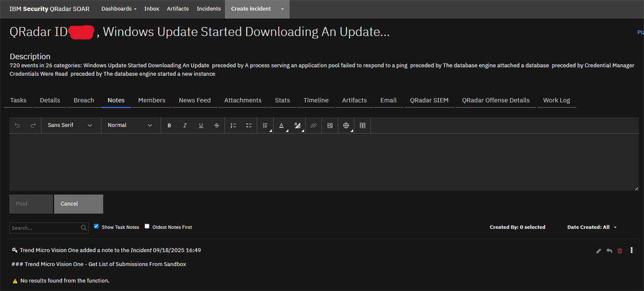Redo the last change in the note editor

[33, 125]
